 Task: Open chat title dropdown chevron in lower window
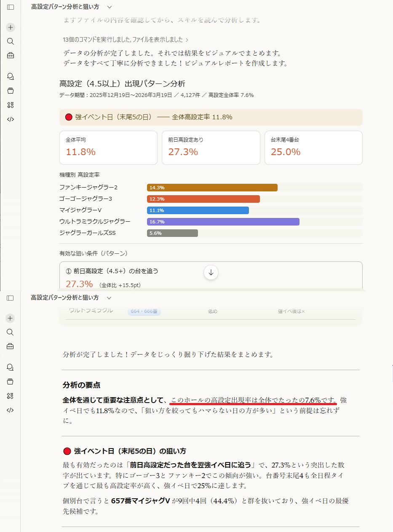pyautogui.click(x=109, y=298)
